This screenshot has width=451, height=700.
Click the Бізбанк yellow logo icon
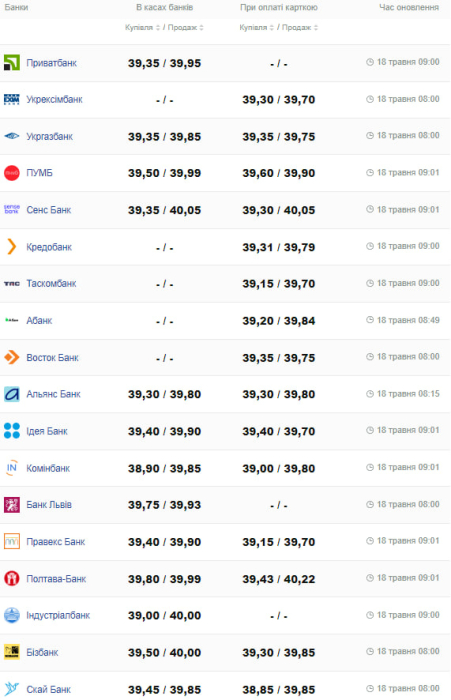point(12,652)
